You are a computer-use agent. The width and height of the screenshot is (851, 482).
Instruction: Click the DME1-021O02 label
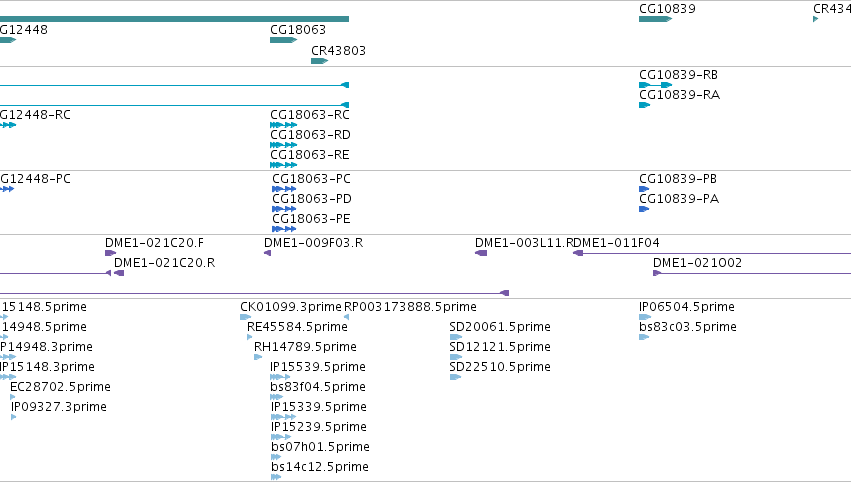pos(697,263)
